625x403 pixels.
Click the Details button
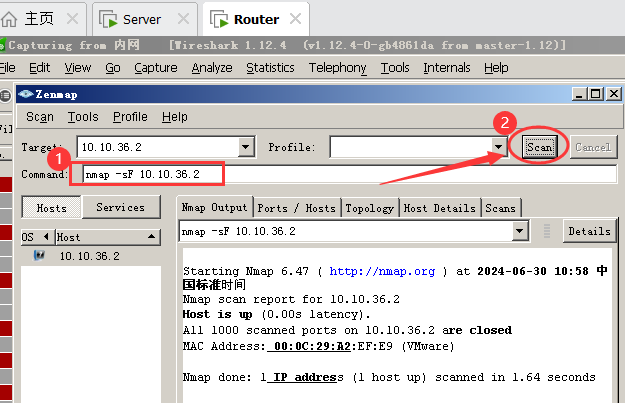[x=589, y=231]
